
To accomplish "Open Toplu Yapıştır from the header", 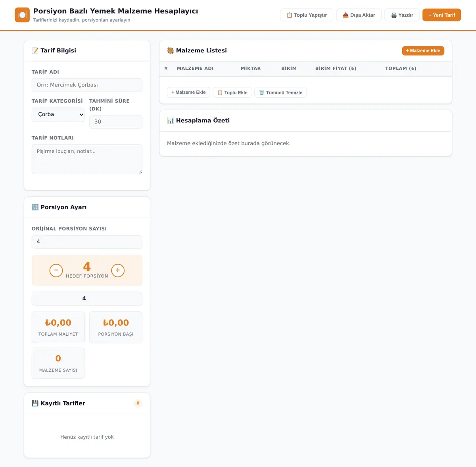I will [x=307, y=15].
